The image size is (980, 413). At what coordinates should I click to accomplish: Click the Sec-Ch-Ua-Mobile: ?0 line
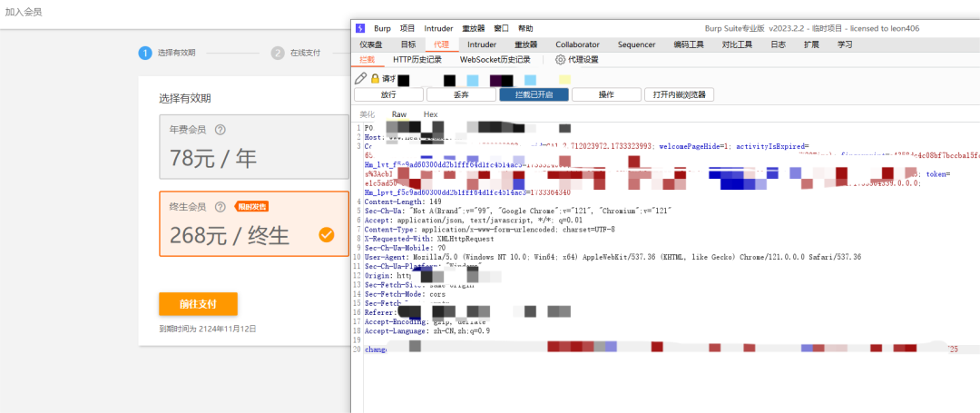[405, 248]
